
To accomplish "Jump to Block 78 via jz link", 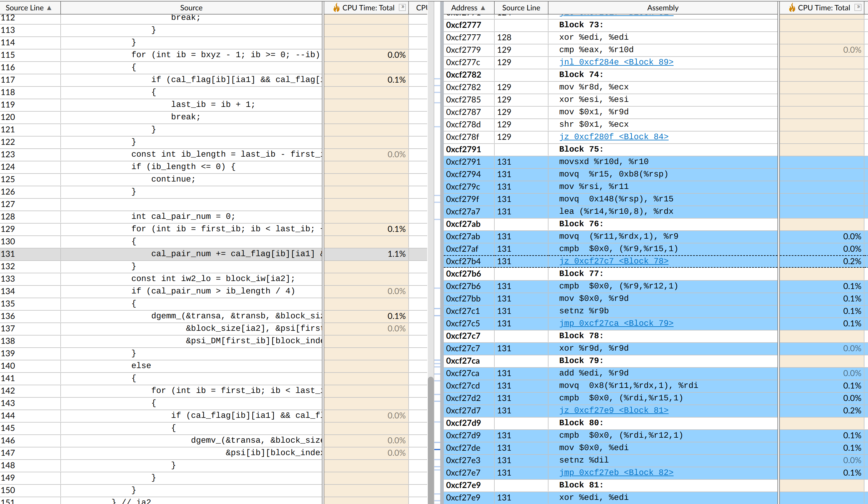I will (x=614, y=261).
